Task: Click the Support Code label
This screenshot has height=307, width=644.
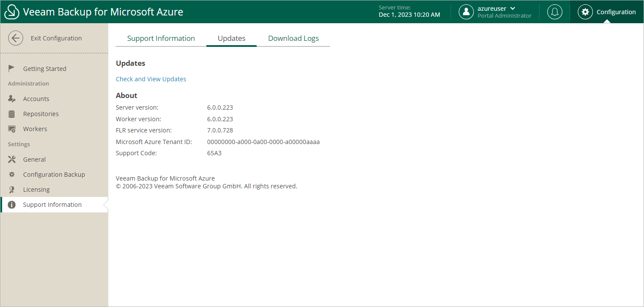Action: point(136,153)
